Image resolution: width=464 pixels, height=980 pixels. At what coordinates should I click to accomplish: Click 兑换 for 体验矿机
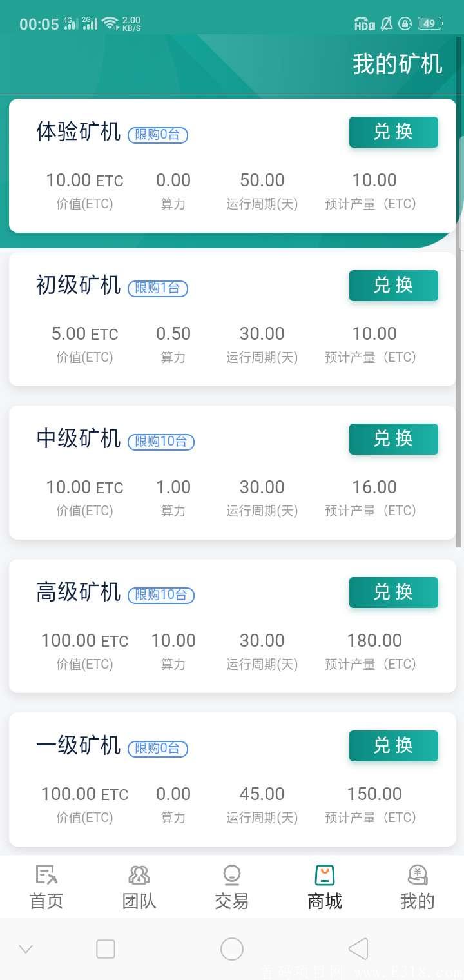point(393,132)
